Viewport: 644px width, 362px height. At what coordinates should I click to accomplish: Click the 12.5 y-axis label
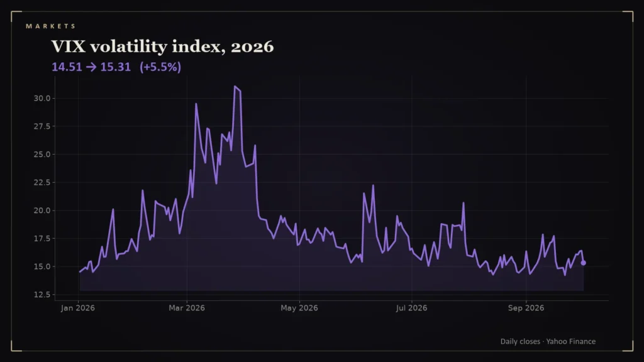[42, 295]
